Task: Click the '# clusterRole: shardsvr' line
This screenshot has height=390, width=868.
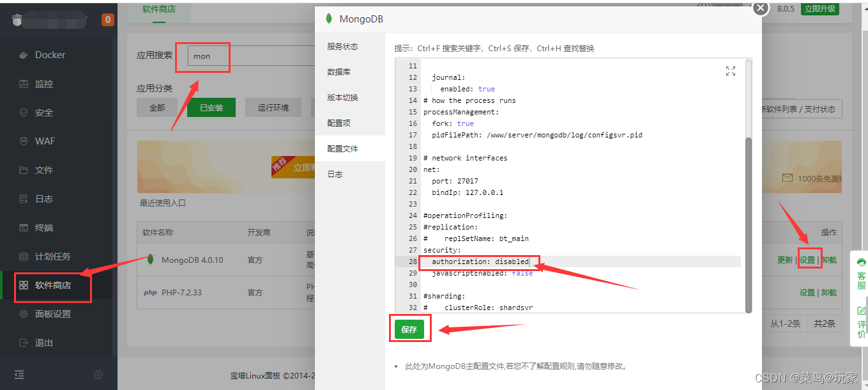Action: pyautogui.click(x=478, y=308)
